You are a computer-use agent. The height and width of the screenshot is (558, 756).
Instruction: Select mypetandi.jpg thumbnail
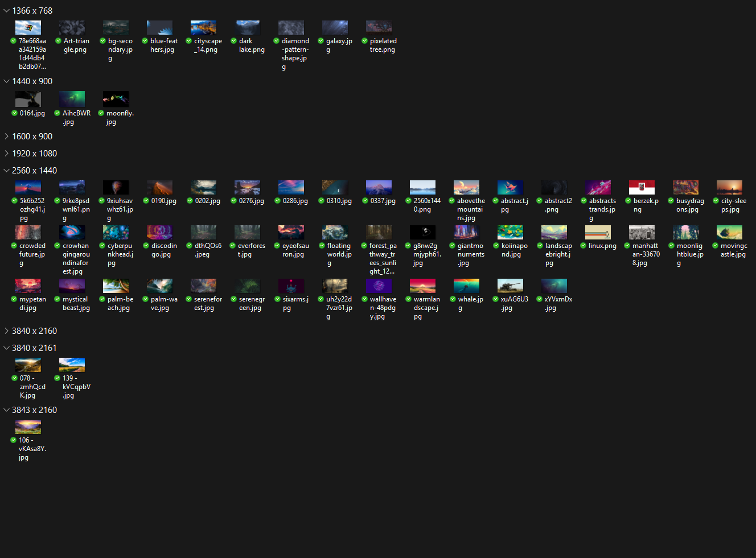tap(28, 286)
